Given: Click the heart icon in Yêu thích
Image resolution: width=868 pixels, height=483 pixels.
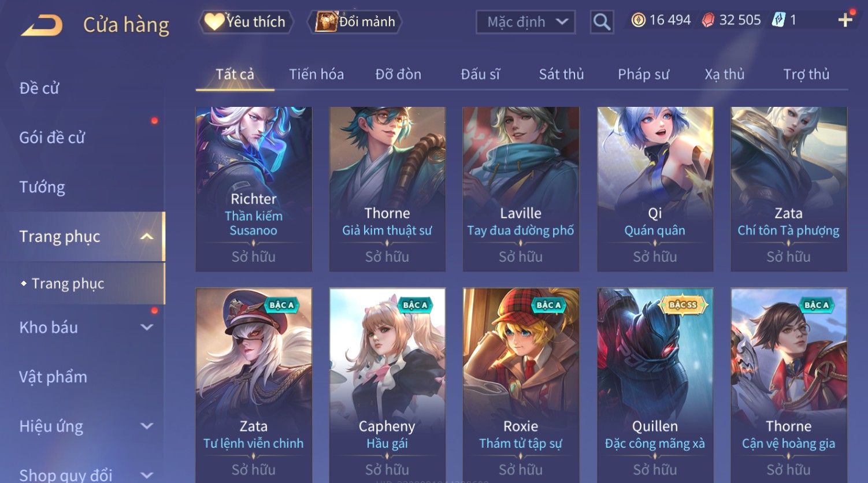Looking at the screenshot, I should pyautogui.click(x=214, y=22).
